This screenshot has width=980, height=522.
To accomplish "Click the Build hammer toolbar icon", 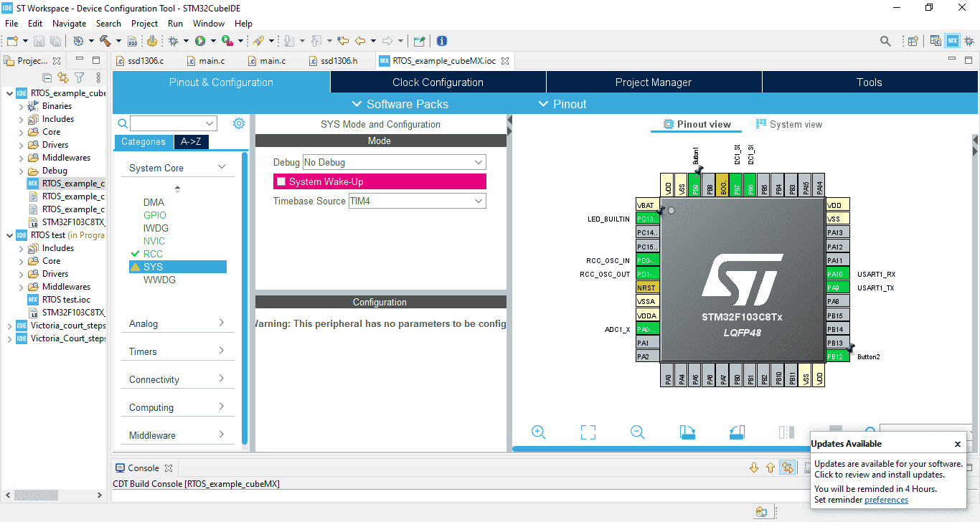I will coord(105,41).
